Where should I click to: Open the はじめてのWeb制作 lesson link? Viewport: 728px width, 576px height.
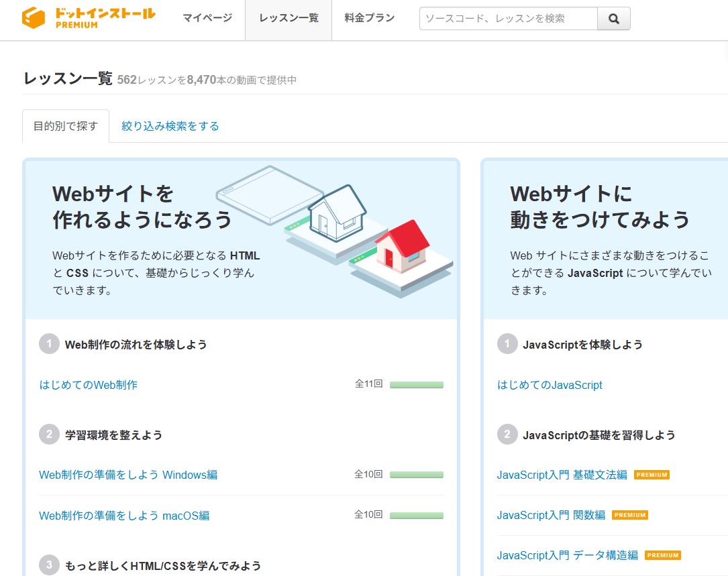click(87, 385)
